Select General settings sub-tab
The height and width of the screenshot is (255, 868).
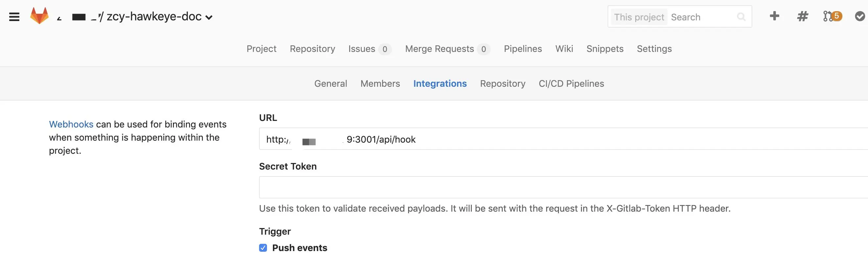(330, 83)
